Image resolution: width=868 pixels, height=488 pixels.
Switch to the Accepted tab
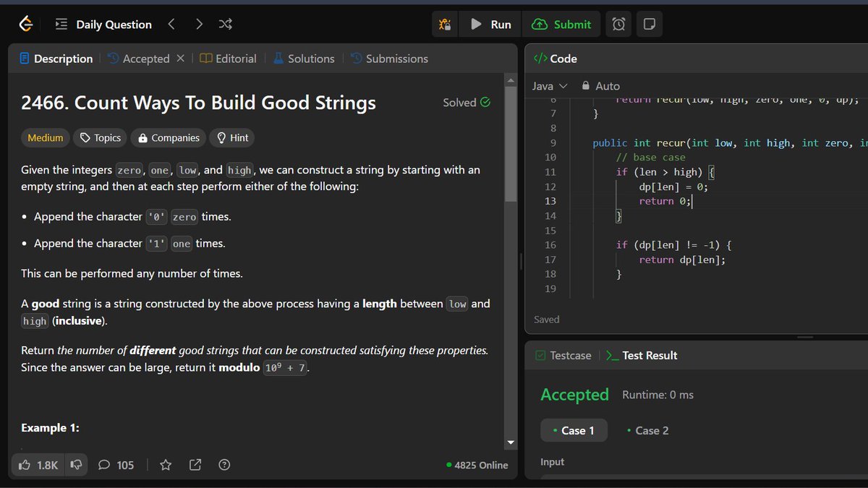point(139,59)
